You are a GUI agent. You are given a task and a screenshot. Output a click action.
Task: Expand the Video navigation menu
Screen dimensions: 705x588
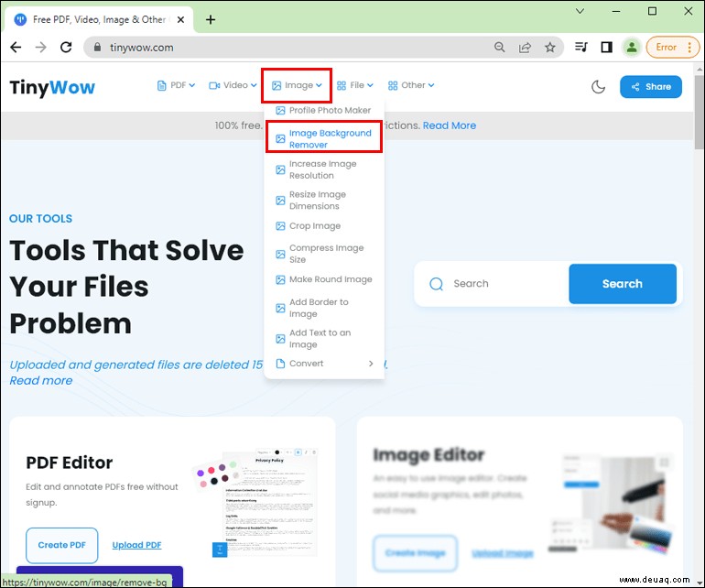pyautogui.click(x=233, y=85)
